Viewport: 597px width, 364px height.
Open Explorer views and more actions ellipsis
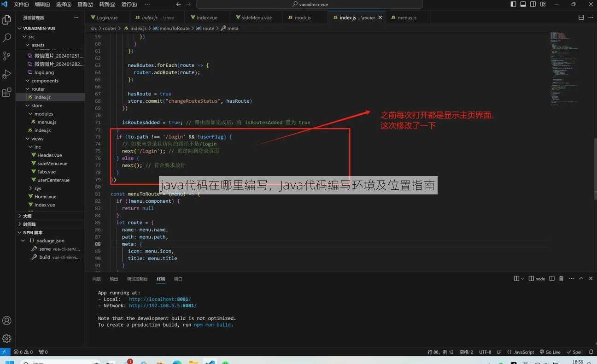pyautogui.click(x=76, y=18)
